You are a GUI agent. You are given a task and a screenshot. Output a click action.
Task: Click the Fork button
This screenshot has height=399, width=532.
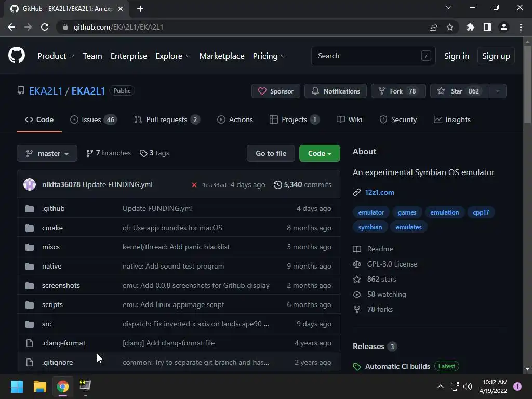click(398, 91)
